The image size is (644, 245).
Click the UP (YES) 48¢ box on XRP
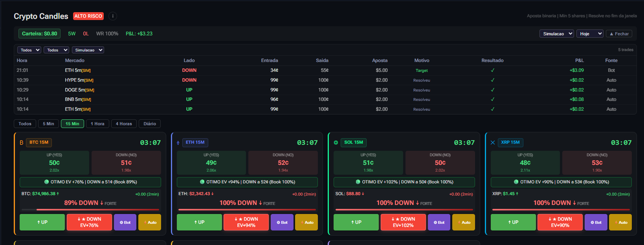[525, 163]
